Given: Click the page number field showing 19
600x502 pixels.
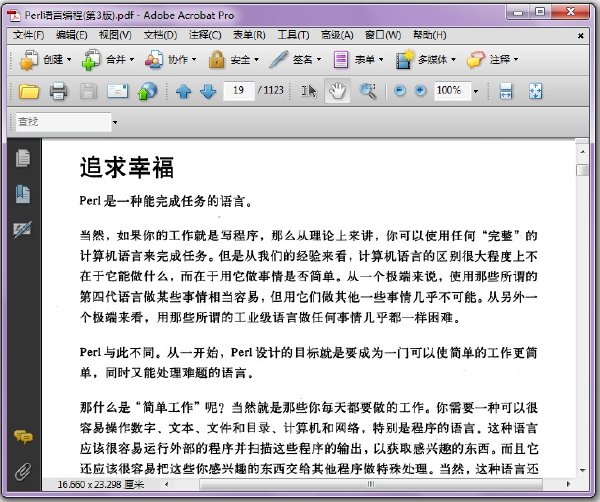Looking at the screenshot, I should [239, 91].
